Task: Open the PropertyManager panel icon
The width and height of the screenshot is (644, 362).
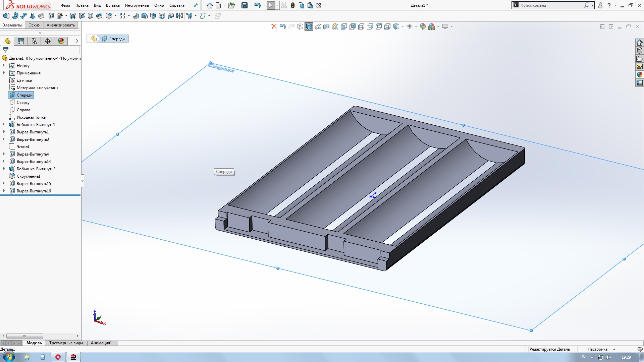Action: point(21,41)
